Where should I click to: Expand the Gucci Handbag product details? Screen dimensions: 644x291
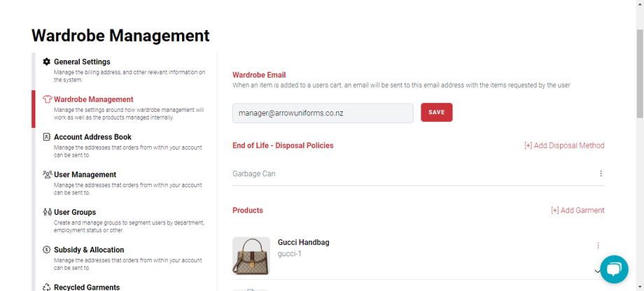[x=598, y=271]
